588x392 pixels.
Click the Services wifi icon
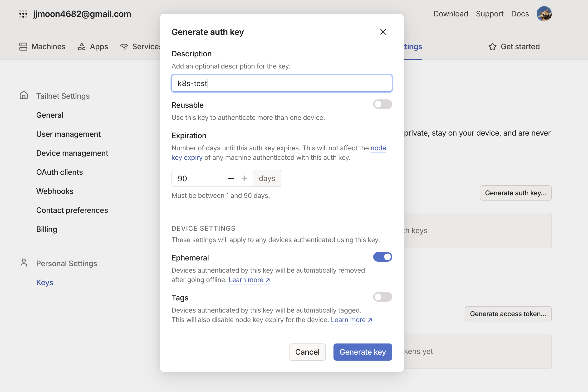tap(124, 47)
